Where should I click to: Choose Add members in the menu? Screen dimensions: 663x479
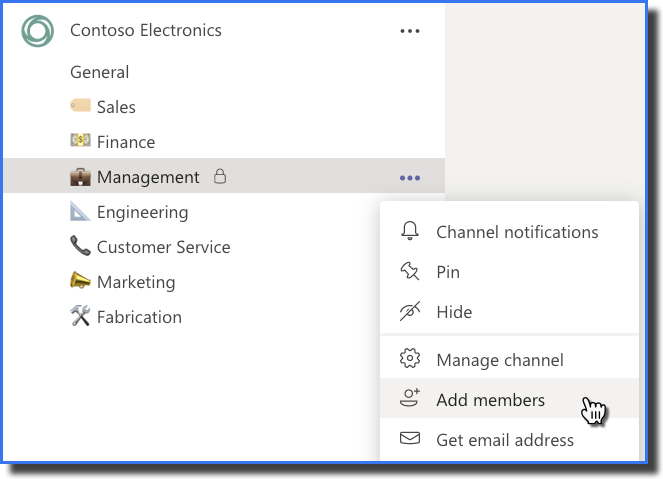[509, 398]
